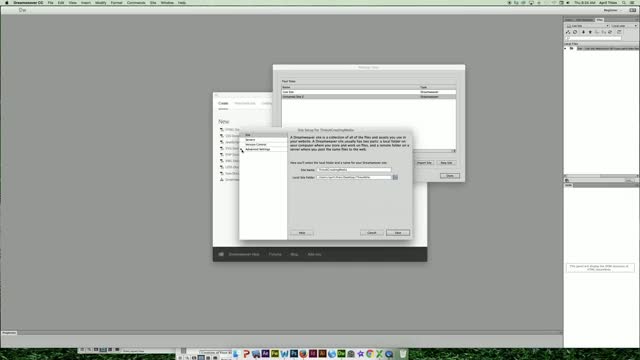Click Help in the Site Setup dialog
Image resolution: width=640 pixels, height=360 pixels.
click(302, 233)
